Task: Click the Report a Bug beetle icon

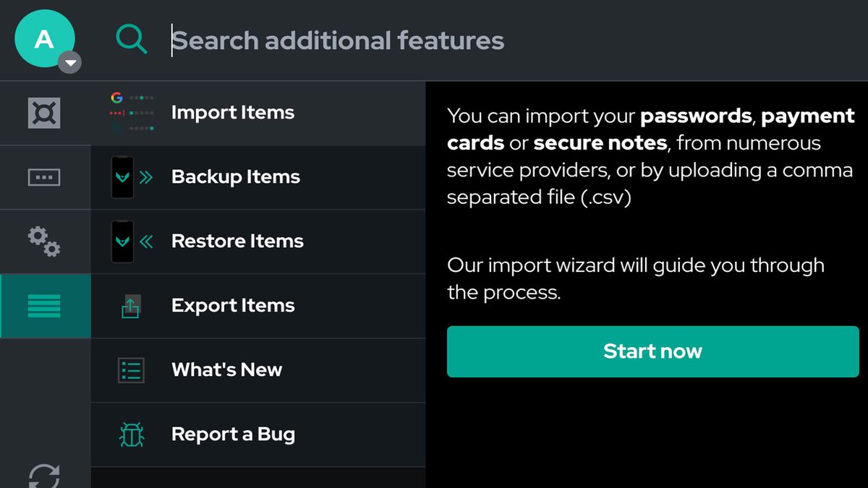Action: click(131, 435)
